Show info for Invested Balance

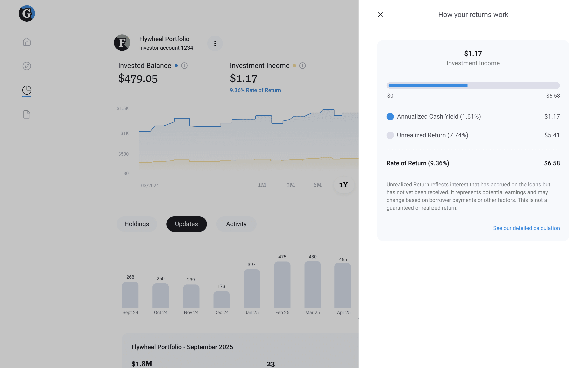[184, 66]
